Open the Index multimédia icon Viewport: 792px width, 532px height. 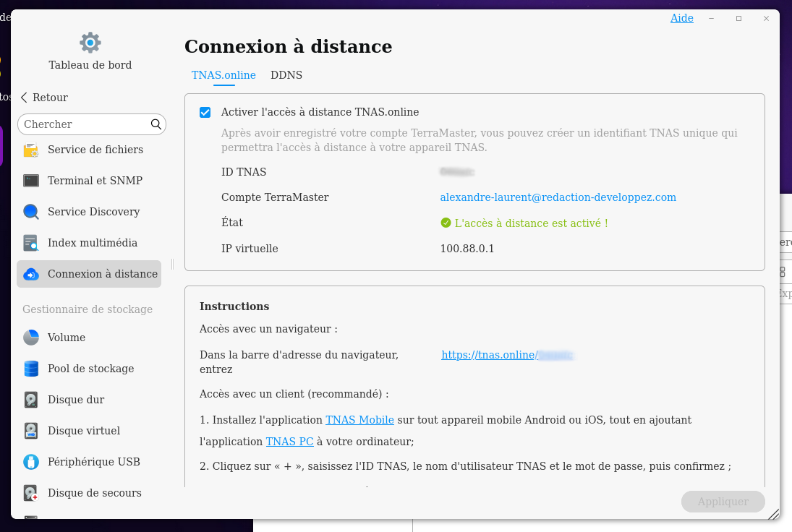(x=31, y=243)
